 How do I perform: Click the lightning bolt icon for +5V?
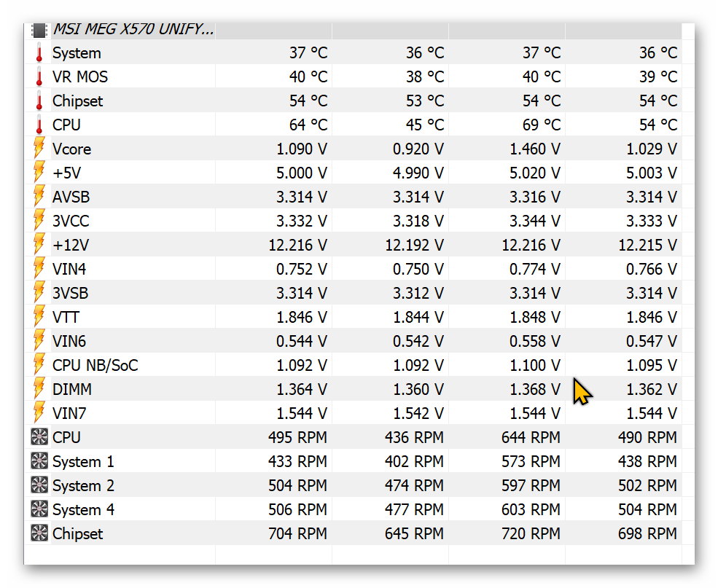tap(39, 173)
